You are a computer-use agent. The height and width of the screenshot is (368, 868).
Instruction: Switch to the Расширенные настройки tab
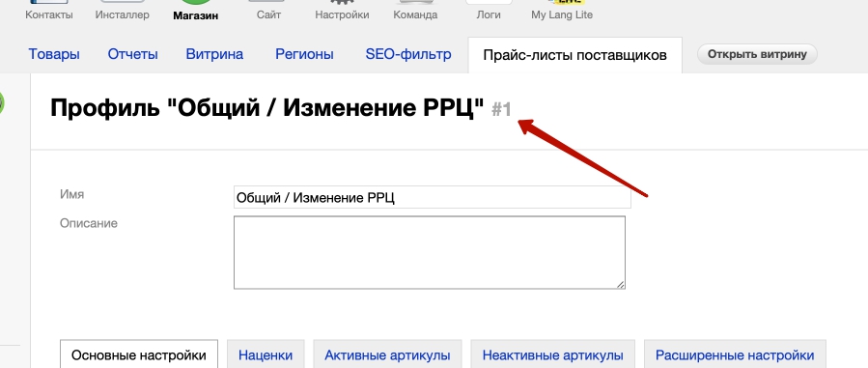pos(735,354)
